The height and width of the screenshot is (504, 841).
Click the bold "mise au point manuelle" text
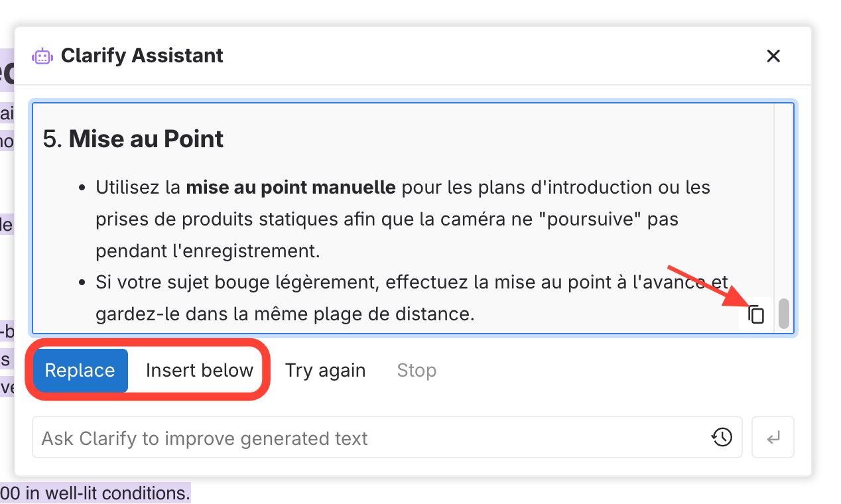(x=291, y=188)
